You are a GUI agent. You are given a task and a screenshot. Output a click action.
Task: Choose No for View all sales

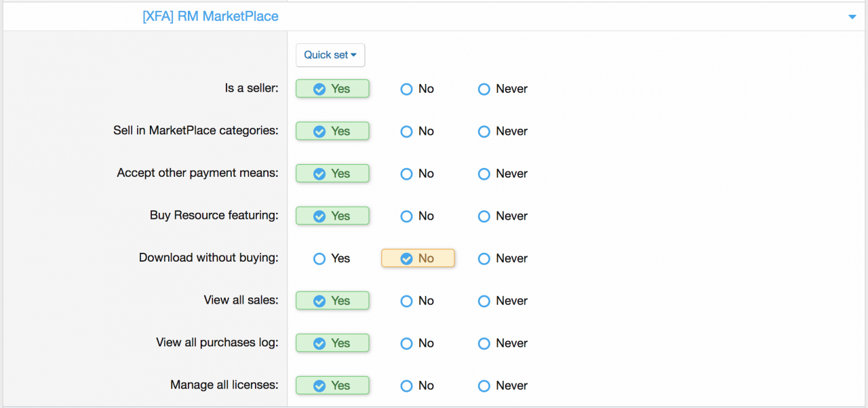pos(407,301)
